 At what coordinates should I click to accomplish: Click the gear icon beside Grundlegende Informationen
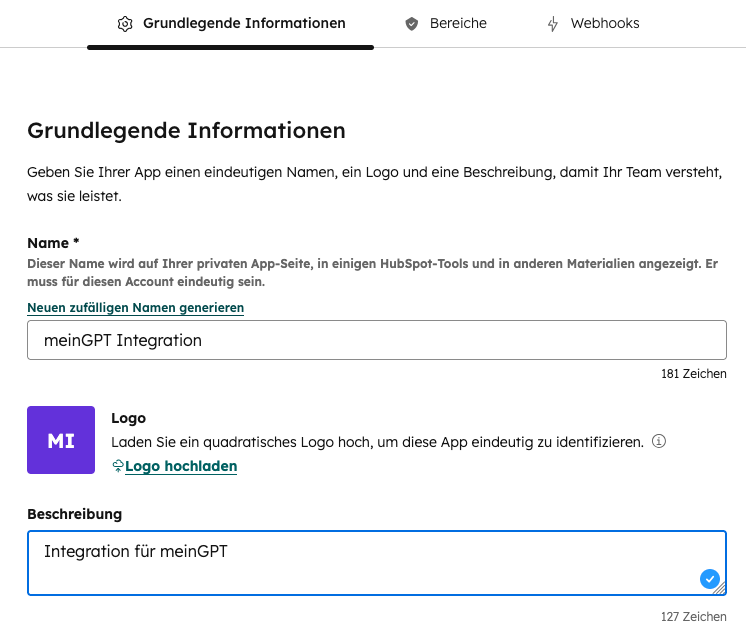[125, 24]
